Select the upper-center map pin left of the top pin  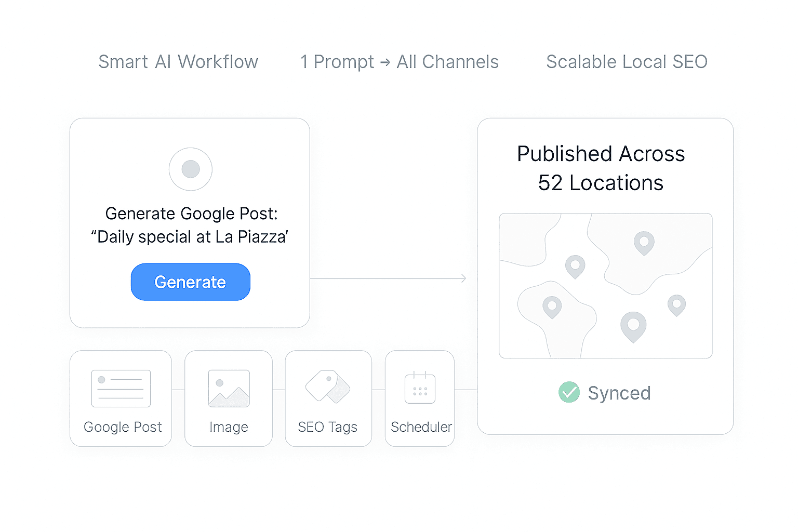575,266
